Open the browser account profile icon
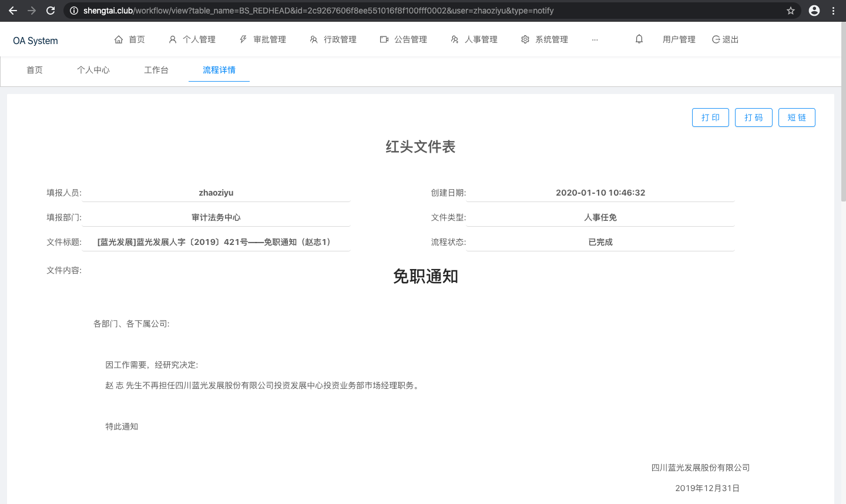The height and width of the screenshot is (504, 846). [814, 10]
